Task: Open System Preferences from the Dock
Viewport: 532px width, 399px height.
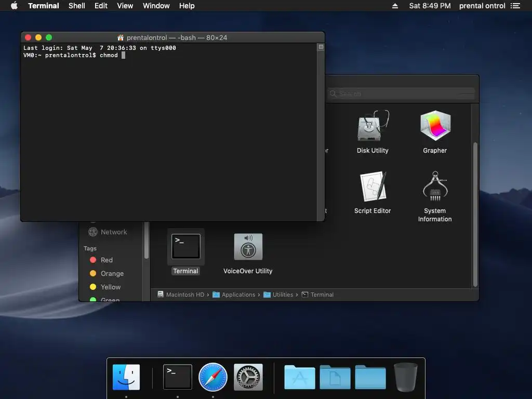Action: pyautogui.click(x=248, y=377)
